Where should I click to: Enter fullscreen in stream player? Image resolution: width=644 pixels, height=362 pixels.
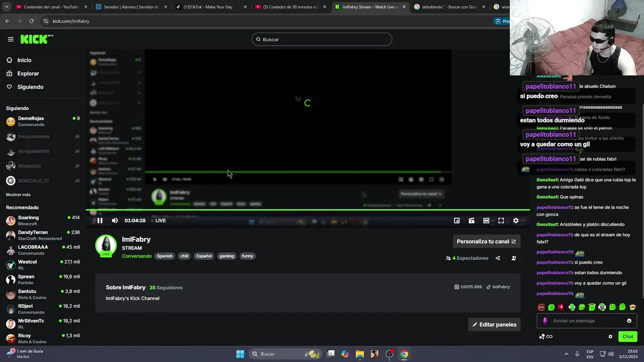[501, 220]
